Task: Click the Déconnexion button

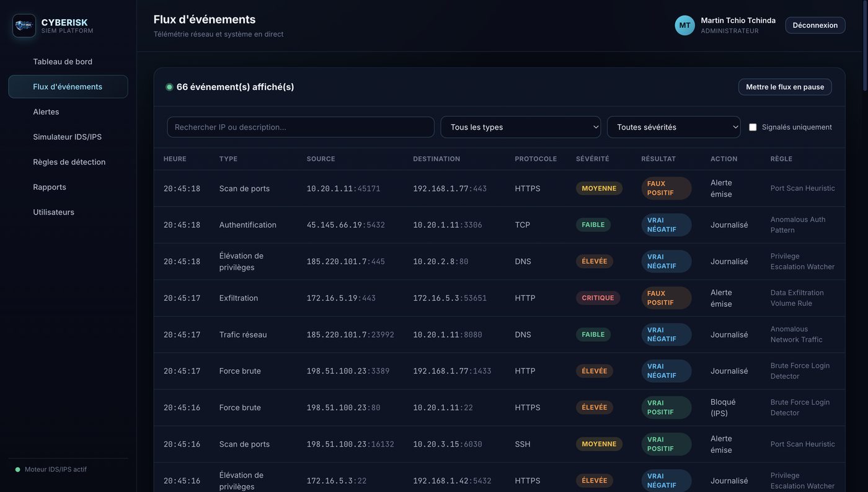Action: point(815,25)
